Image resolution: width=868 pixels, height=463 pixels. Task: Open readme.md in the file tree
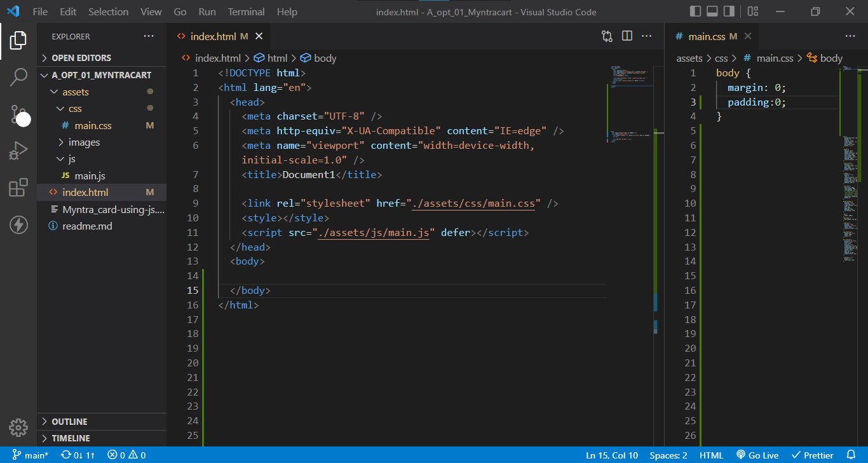coord(102,226)
